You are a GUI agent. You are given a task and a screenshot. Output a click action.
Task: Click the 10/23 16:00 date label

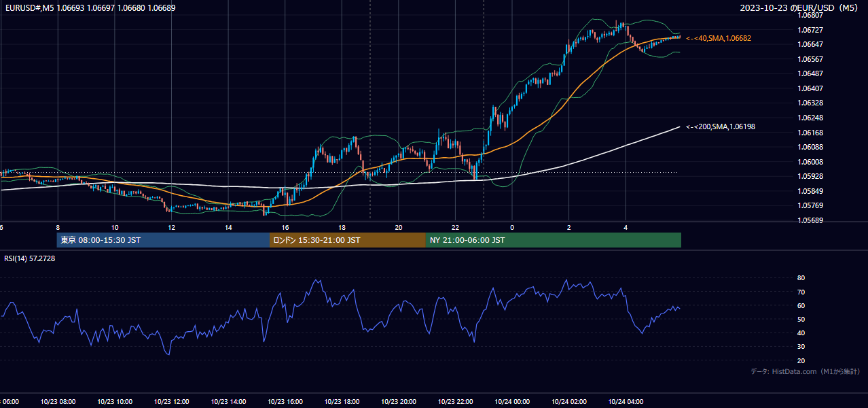(x=285, y=402)
